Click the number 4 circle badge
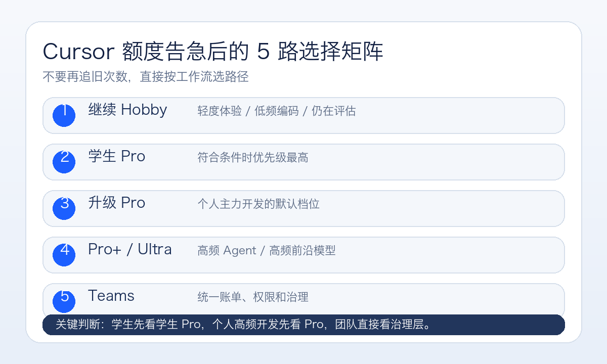This screenshot has height=364, width=607. pyautogui.click(x=64, y=254)
